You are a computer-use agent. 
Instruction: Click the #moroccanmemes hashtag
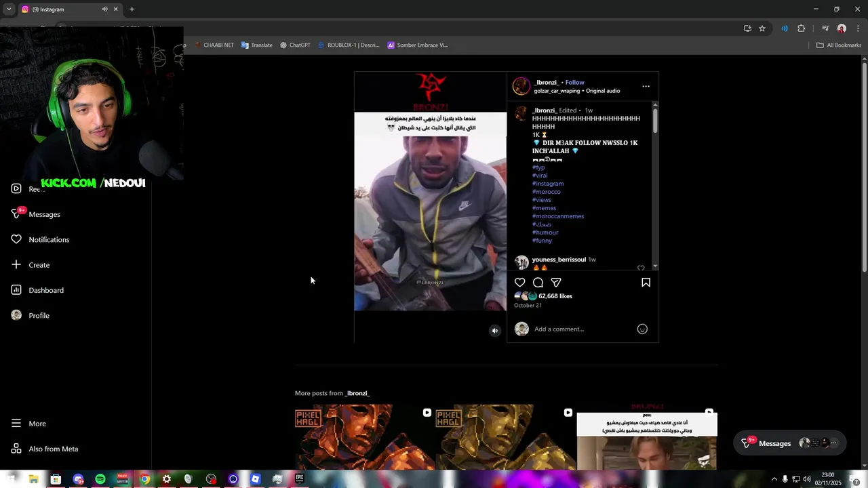[x=558, y=216]
